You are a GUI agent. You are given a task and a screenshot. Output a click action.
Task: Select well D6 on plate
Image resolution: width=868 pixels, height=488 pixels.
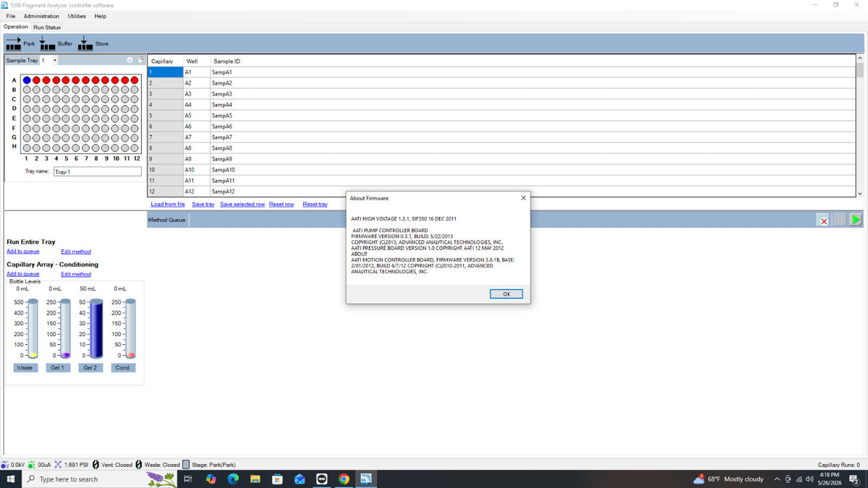click(x=76, y=108)
